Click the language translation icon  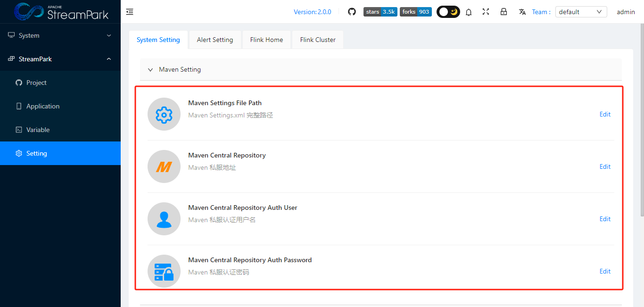522,12
